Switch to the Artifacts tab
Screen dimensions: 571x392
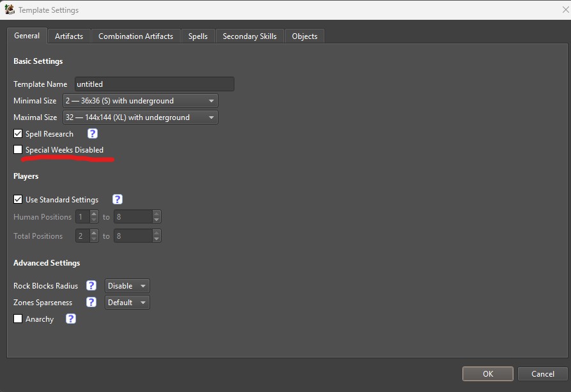pos(69,36)
